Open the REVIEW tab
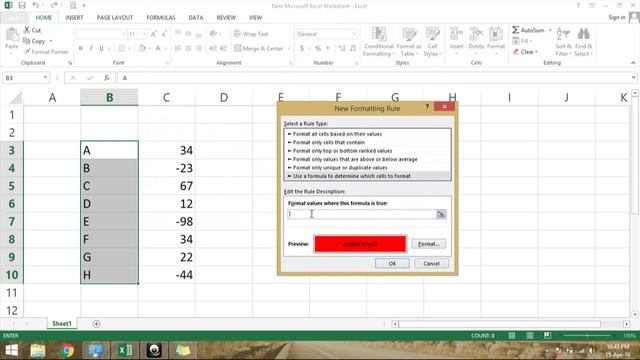Screen dimensions: 640x360 226,18
